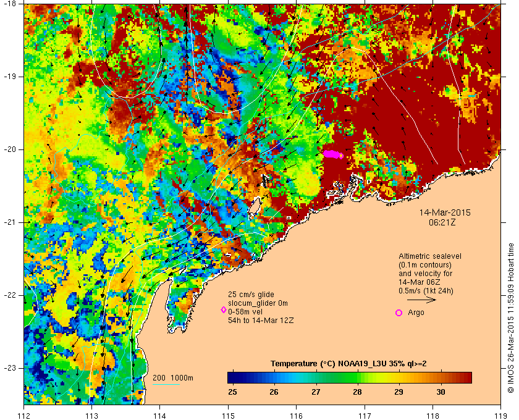Click the colorbar tick label 29
The width and height of the screenshot is (519, 420).
tap(399, 392)
